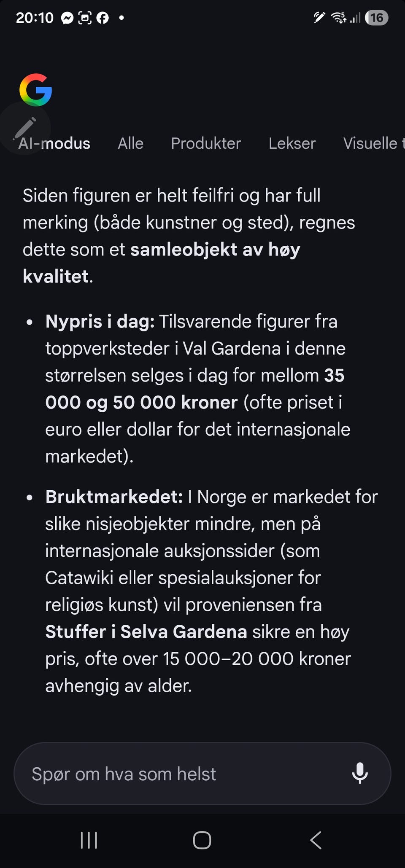This screenshot has height=868, width=405.
Task: Tap the Google logo
Action: 35,90
